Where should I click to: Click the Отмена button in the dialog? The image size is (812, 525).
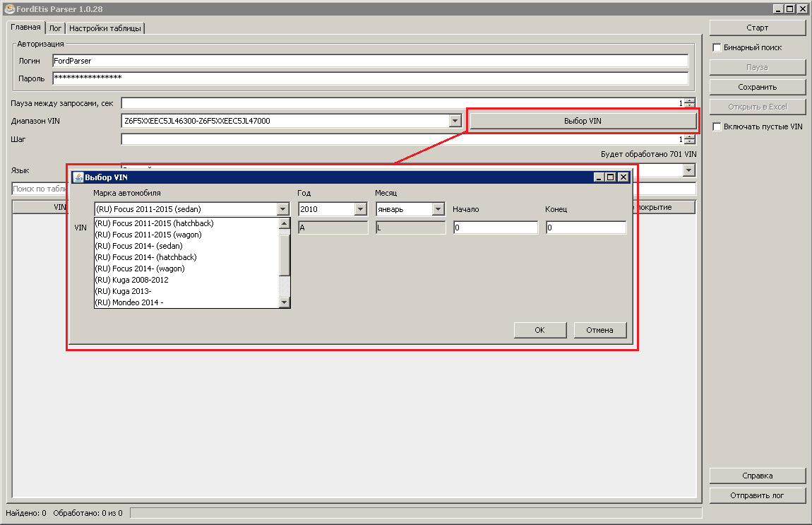tap(599, 330)
